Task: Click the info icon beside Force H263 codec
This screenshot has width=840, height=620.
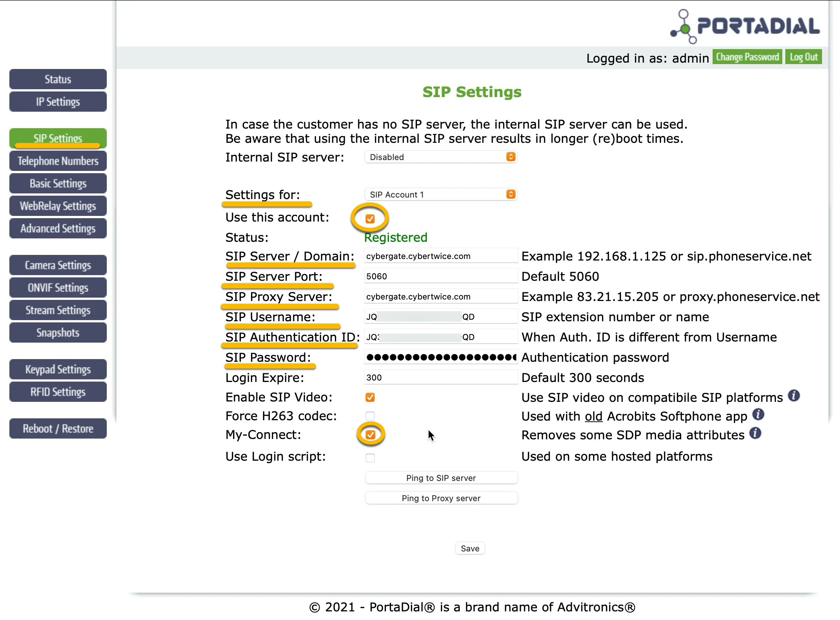Action: [758, 415]
